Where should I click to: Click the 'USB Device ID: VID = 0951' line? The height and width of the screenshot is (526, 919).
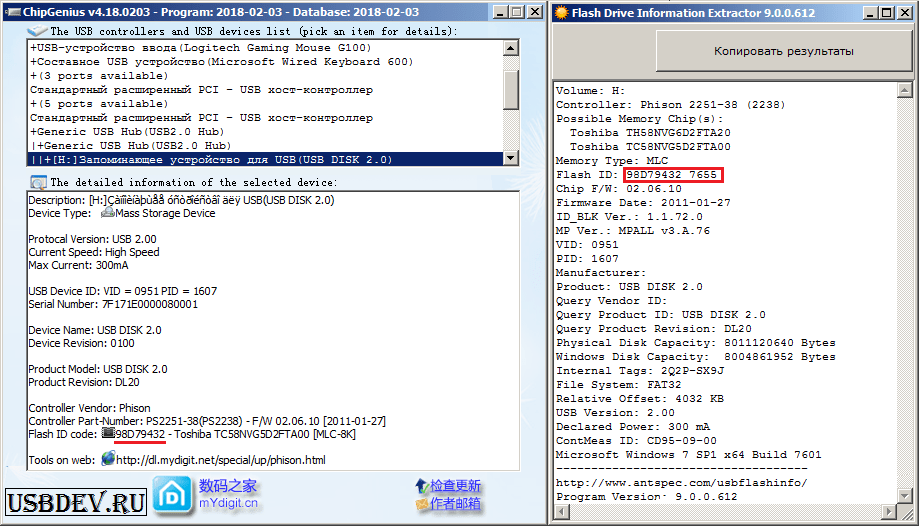(122, 291)
